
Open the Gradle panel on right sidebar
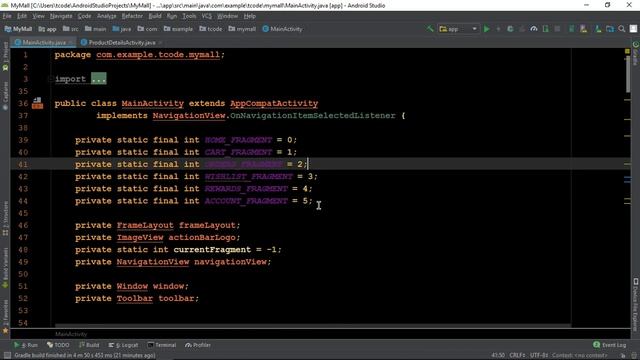click(636, 53)
